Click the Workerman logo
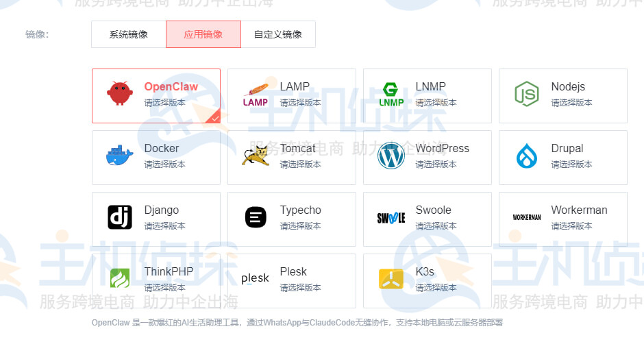 click(527, 217)
